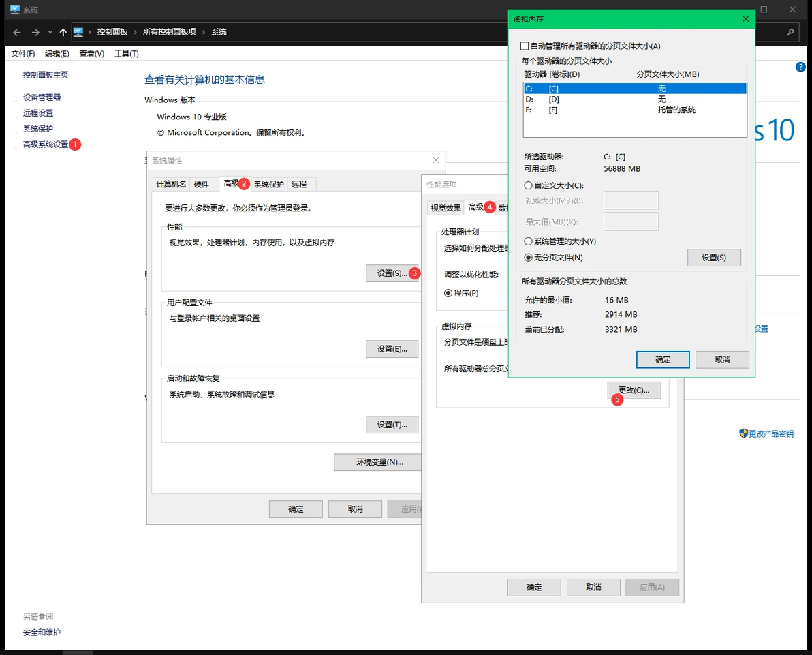Click 设置(T)... for 启动和故障恢复
The width and height of the screenshot is (812, 655).
(x=392, y=425)
